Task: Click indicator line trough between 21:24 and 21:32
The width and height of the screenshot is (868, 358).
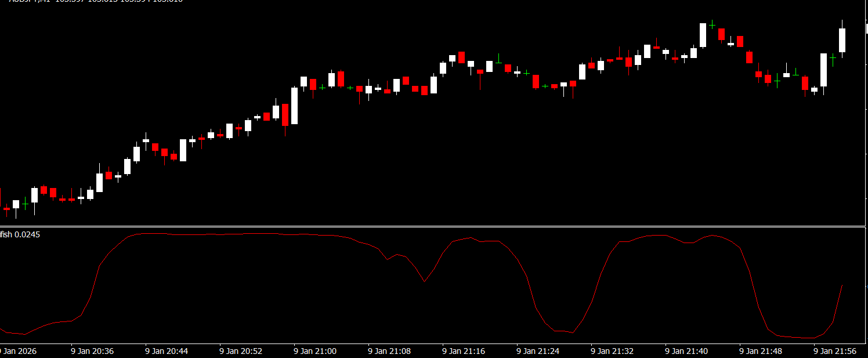Action: pos(573,332)
